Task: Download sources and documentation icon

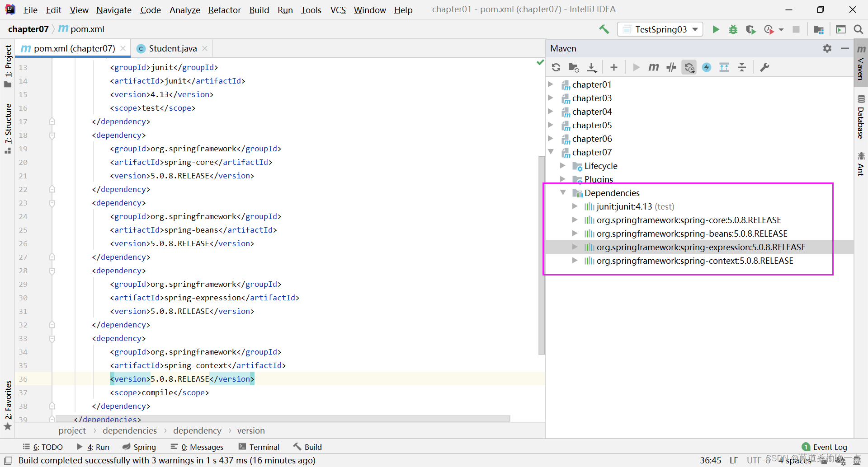Action: click(592, 67)
